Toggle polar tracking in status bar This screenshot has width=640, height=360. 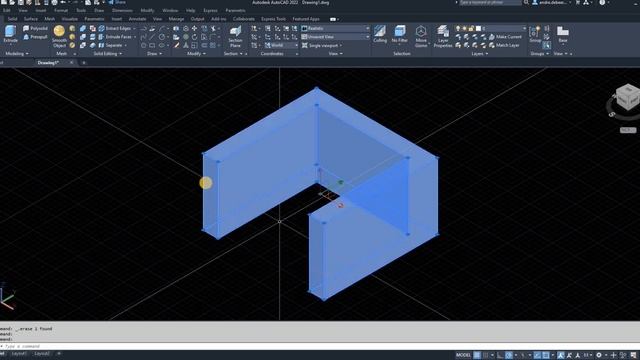point(509,355)
